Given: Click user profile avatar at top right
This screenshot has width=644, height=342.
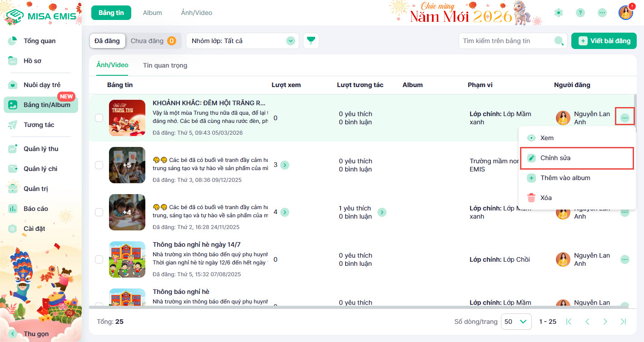Looking at the screenshot, I should point(625,13).
